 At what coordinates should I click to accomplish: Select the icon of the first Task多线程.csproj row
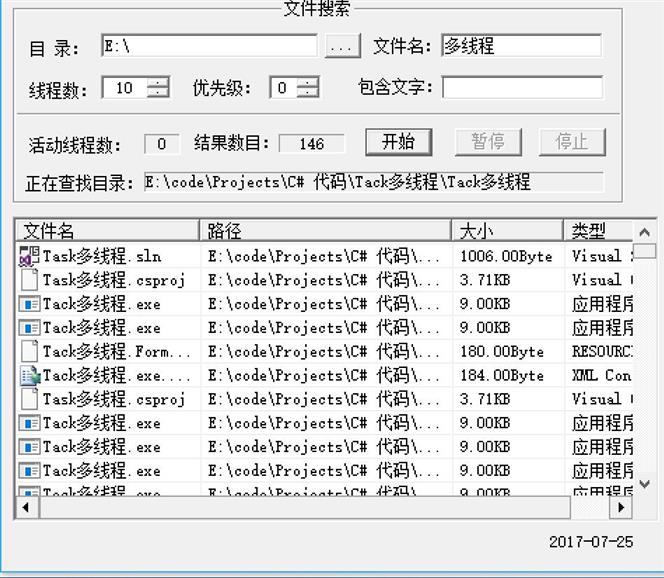(29, 280)
